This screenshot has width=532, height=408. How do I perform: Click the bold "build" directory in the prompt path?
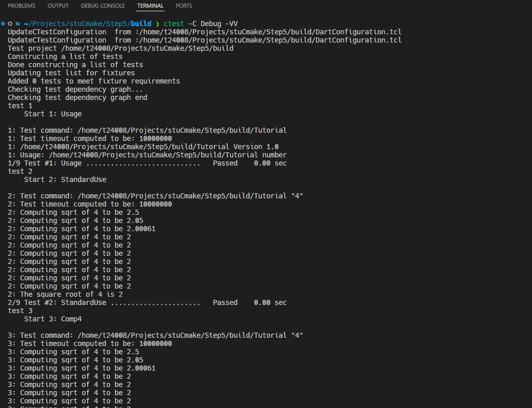(141, 24)
